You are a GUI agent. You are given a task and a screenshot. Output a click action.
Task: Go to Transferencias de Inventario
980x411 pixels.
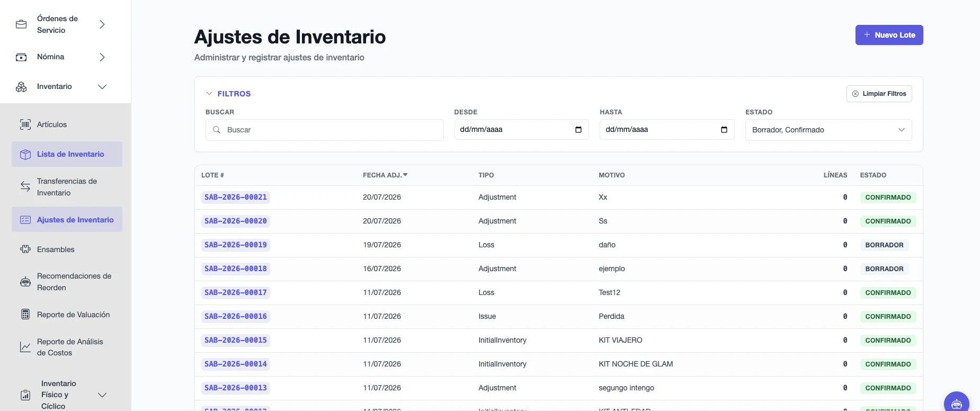[x=67, y=187]
